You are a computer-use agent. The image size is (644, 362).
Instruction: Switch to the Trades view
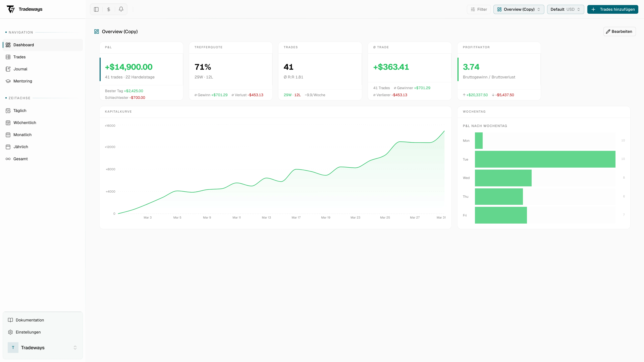tap(19, 57)
